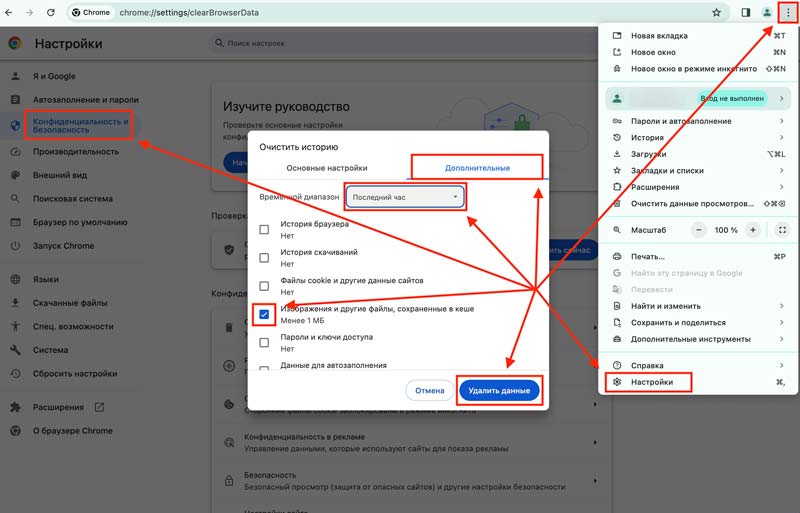Open the Безопасность settings row
The height and width of the screenshot is (513, 800).
pos(412,481)
